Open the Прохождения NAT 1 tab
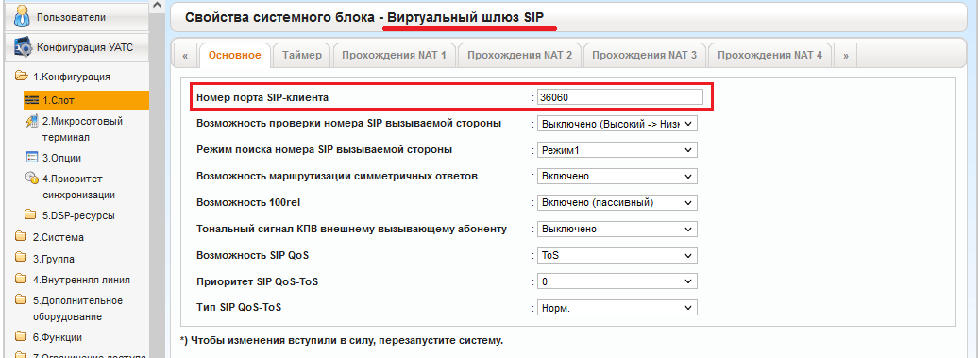Screen dimensions: 980x358 tap(394, 55)
